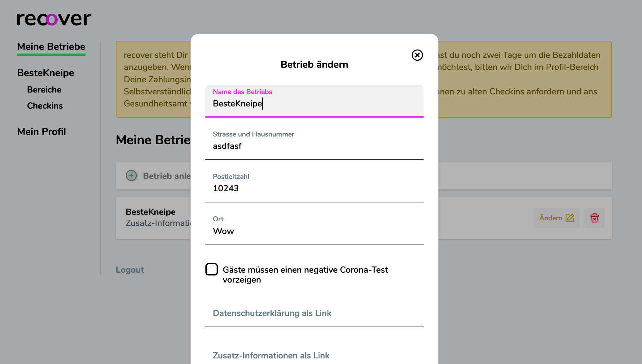This screenshot has width=642, height=364.
Task: Click Zusatz-Informationen als Link field
Action: 271,355
